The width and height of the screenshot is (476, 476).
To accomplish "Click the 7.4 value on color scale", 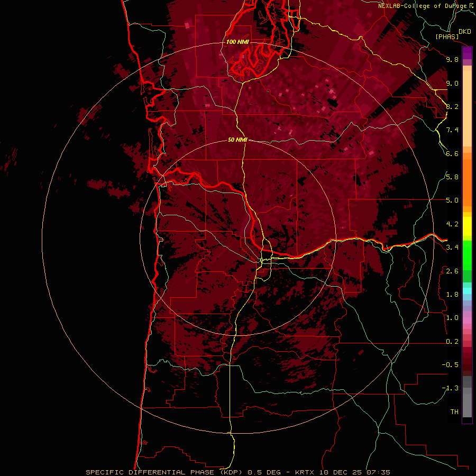I will (452, 130).
